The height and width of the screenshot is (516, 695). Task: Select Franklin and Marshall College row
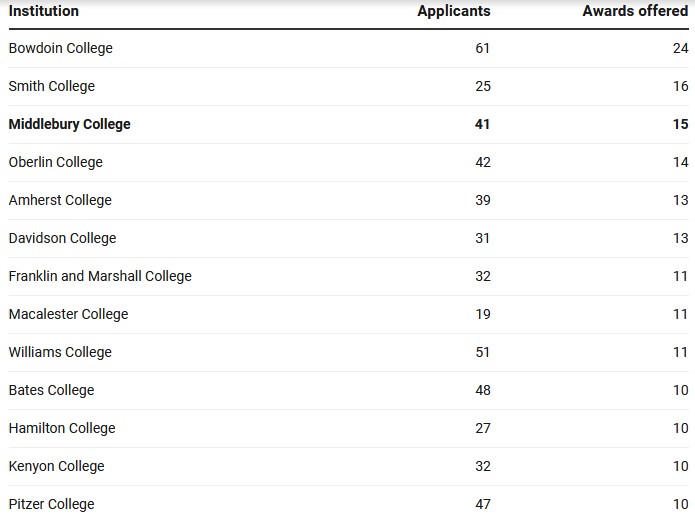(x=100, y=276)
